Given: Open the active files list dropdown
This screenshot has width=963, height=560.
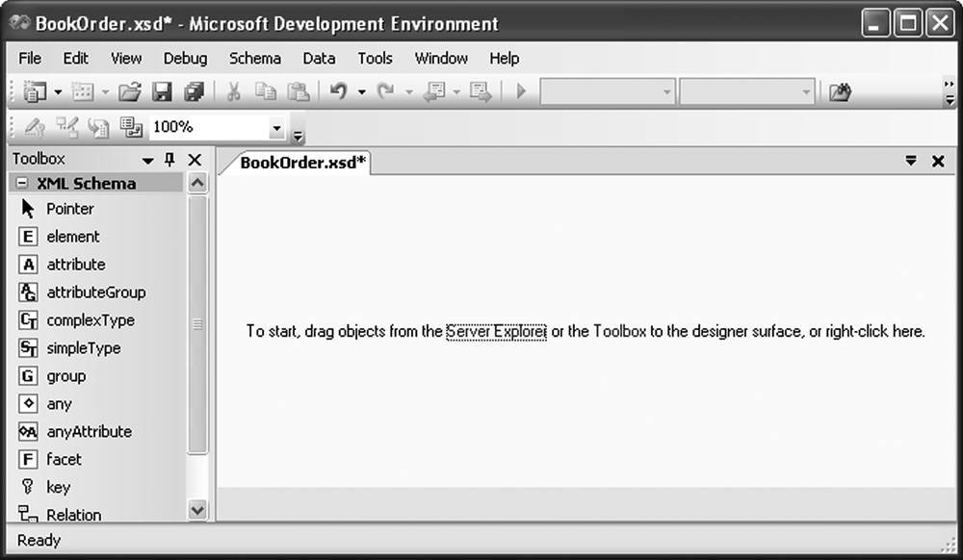Looking at the screenshot, I should tap(911, 161).
